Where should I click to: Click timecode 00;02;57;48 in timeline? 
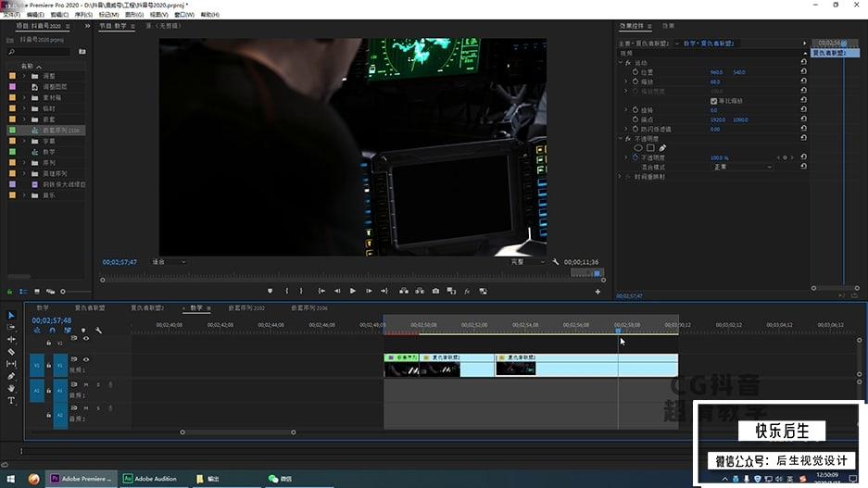click(x=52, y=320)
